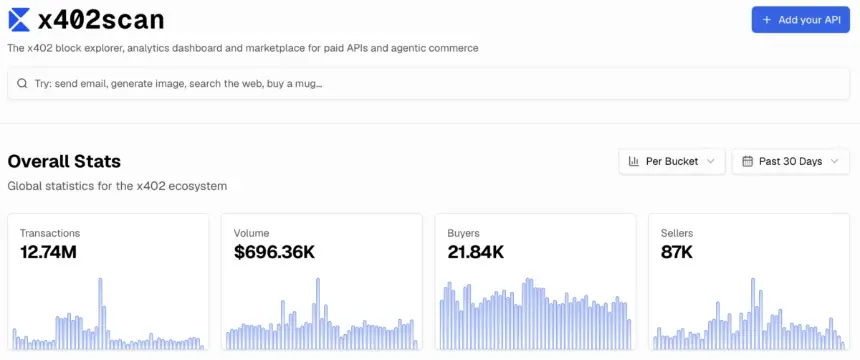Viewport: 860px width, 360px height.
Task: Open the Past 30 Days dropdown
Action: pyautogui.click(x=790, y=161)
